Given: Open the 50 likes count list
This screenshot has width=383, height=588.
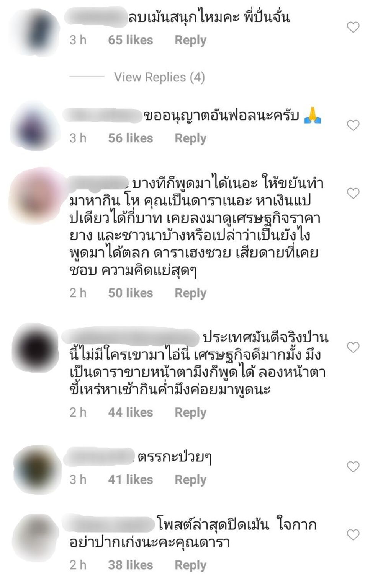Looking at the screenshot, I should point(130,293).
